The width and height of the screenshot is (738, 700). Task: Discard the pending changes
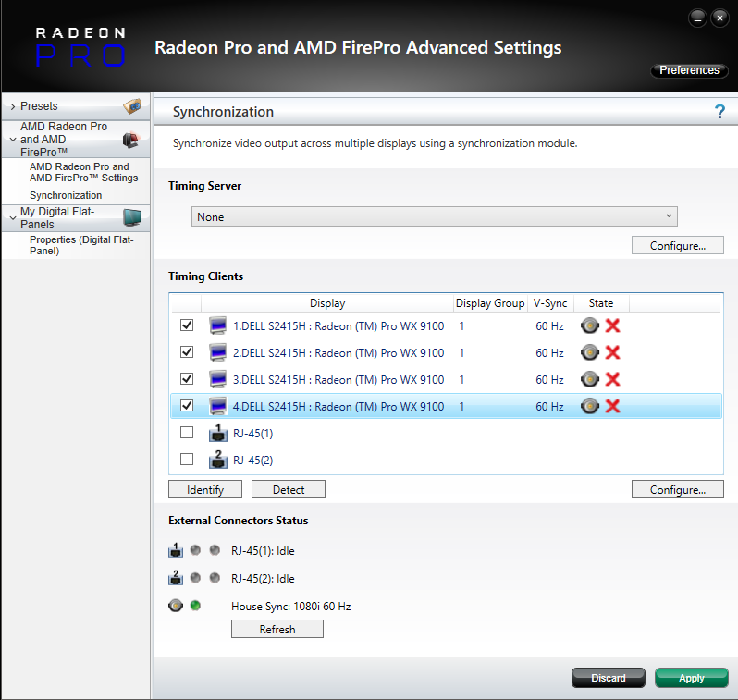pyautogui.click(x=609, y=678)
